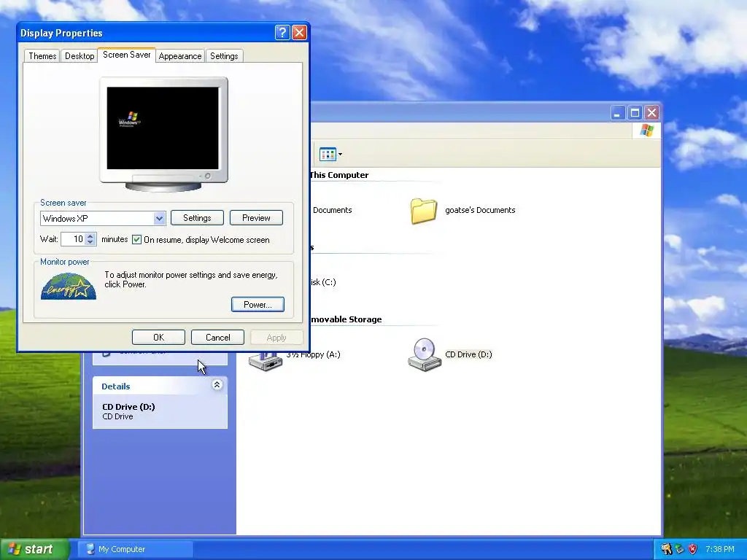Switch to the Desktop tab
The height and width of the screenshot is (560, 747).
tap(80, 56)
